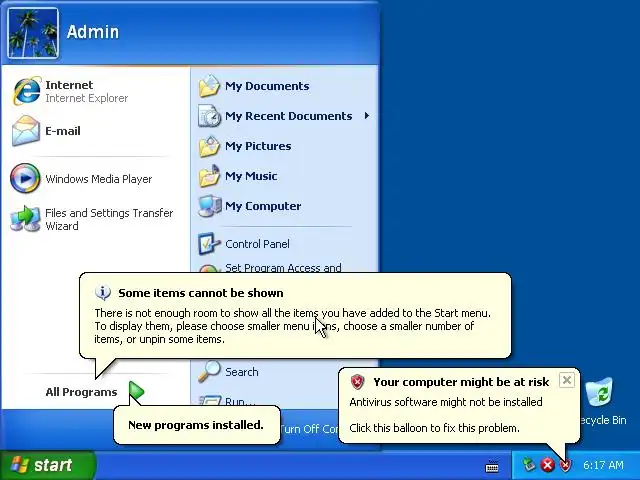Click the Control Panel icon
640x480 pixels.
(209, 244)
